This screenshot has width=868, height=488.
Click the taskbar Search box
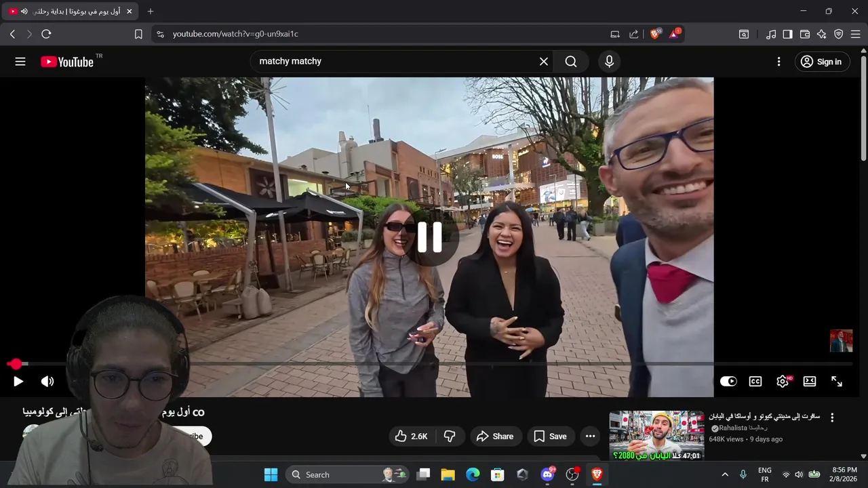coord(347,474)
